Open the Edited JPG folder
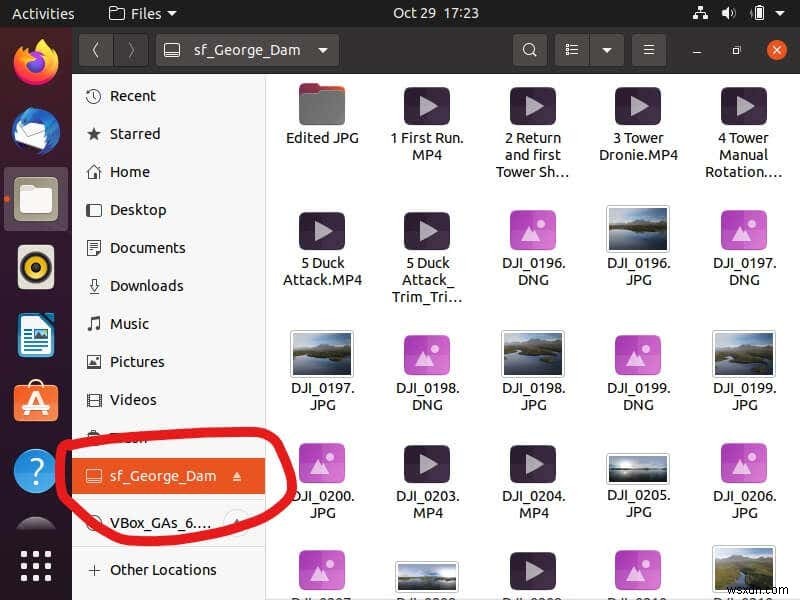Screen dimensions: 800x600 click(x=321, y=105)
